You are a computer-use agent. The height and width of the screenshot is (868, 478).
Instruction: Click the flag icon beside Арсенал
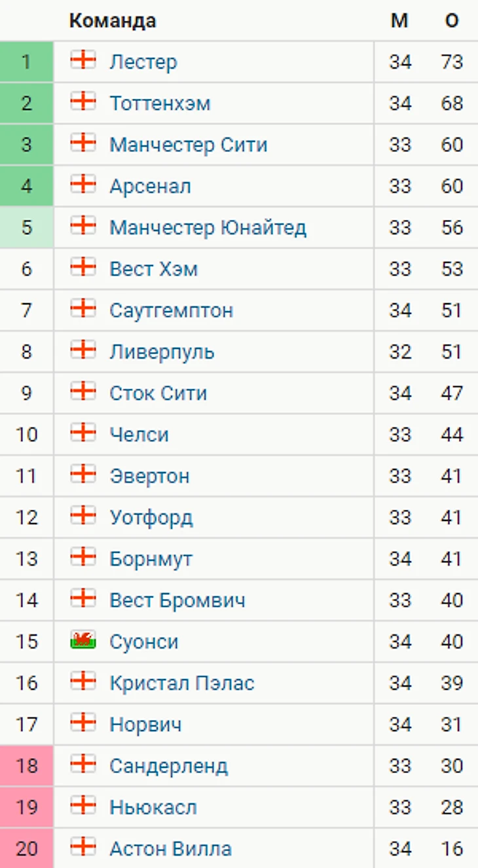[83, 185]
